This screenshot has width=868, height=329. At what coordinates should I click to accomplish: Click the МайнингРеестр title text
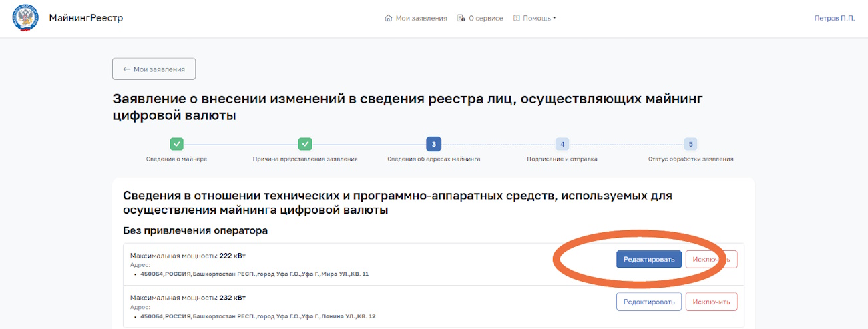tap(86, 18)
